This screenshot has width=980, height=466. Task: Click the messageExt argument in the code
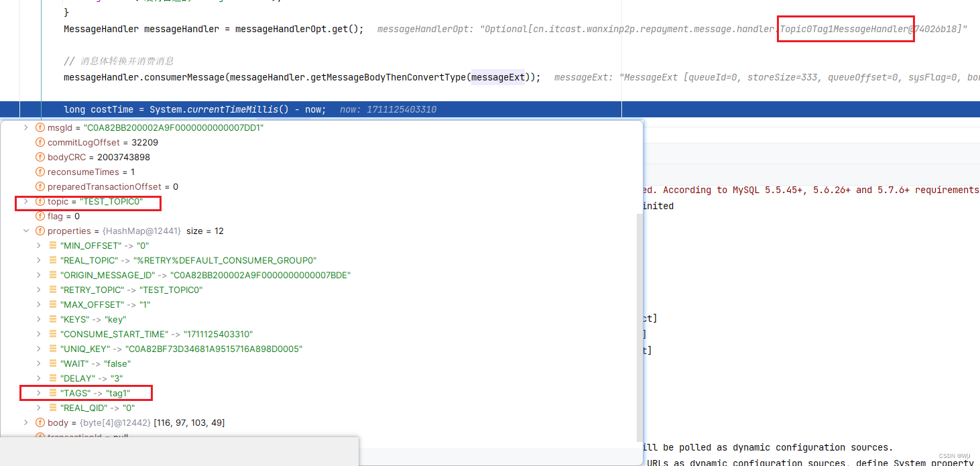(x=498, y=77)
